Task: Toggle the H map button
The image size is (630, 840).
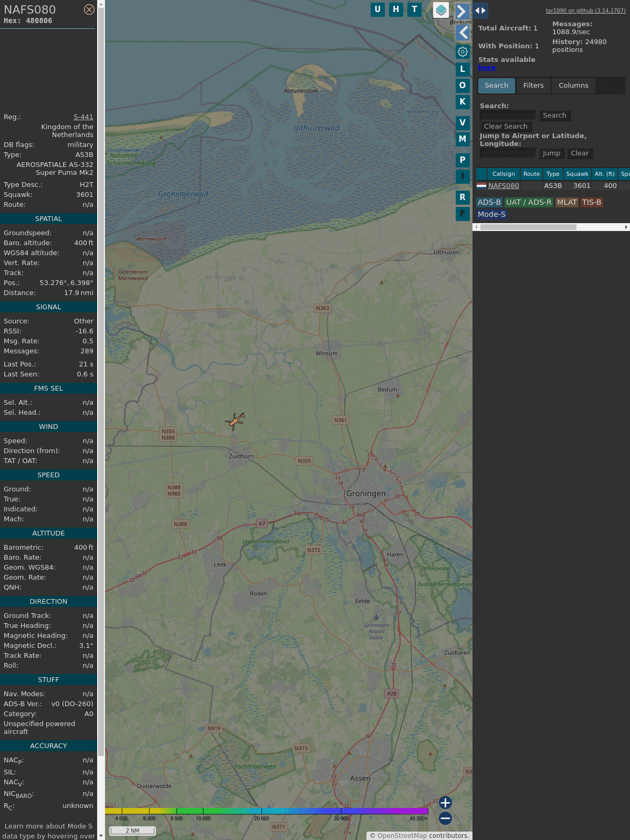Action: 396,9
